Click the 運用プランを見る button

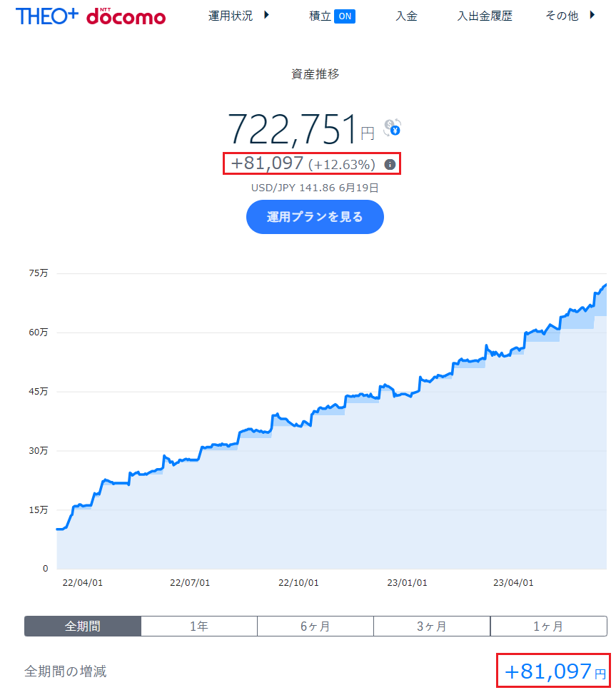pos(315,217)
